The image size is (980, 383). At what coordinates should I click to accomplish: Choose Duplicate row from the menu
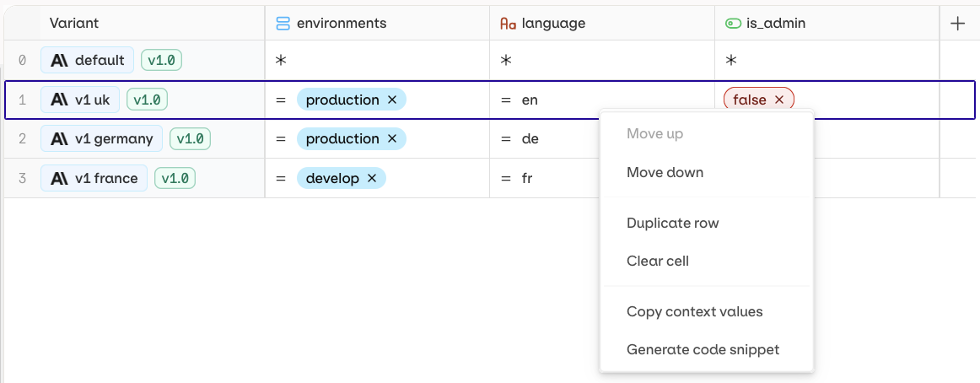(672, 224)
